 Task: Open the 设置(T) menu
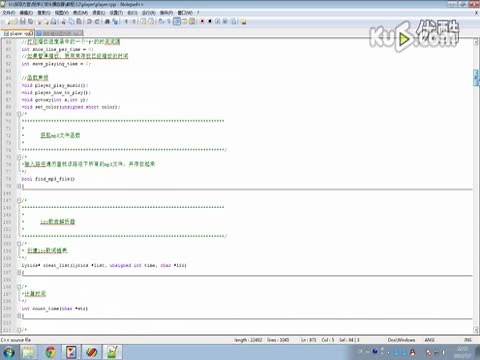(116, 13)
